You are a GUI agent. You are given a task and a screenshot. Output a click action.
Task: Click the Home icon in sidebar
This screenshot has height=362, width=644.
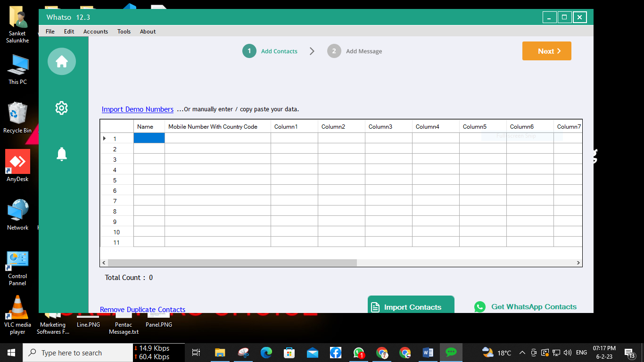click(x=61, y=61)
